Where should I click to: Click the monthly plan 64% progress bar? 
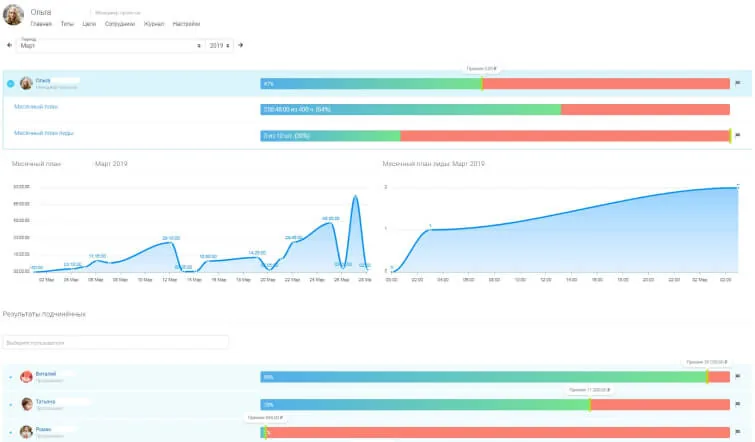(x=495, y=110)
